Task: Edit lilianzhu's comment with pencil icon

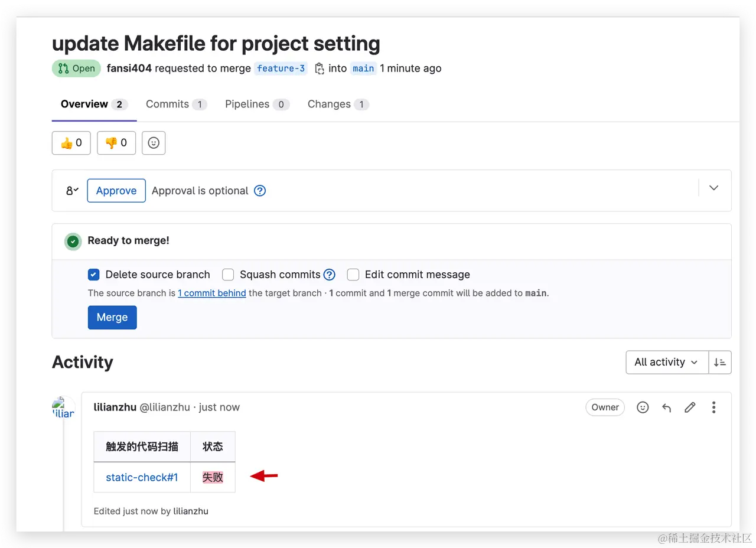Action: point(690,407)
